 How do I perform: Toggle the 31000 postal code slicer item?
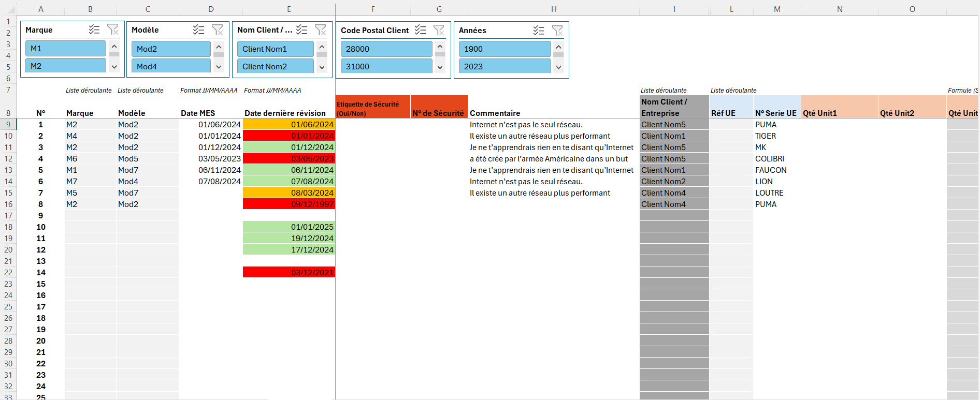click(x=386, y=66)
